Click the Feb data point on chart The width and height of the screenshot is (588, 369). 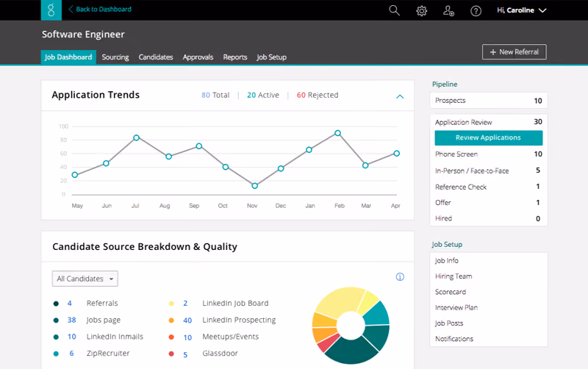[338, 133]
